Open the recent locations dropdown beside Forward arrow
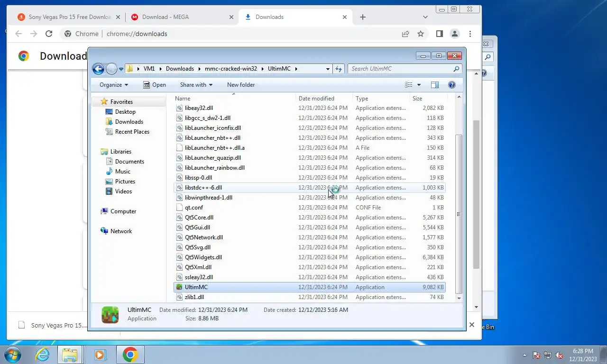 121,69
